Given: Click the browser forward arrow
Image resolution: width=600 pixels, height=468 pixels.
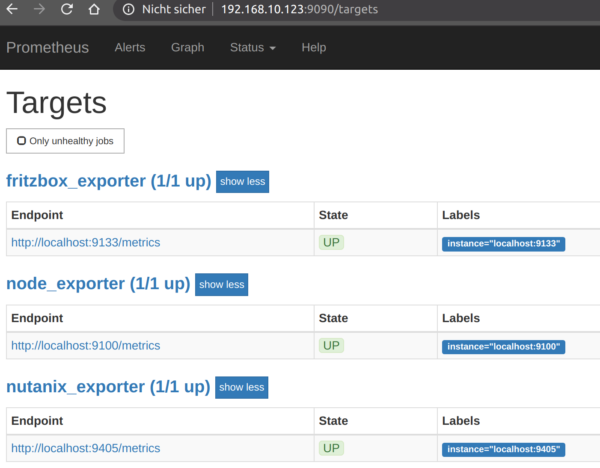Looking at the screenshot, I should [39, 9].
